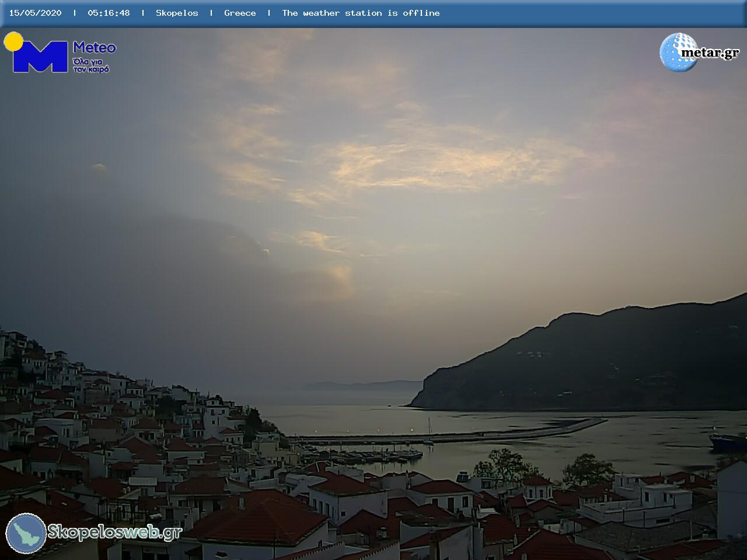Image resolution: width=747 pixels, height=560 pixels.
Task: Click the Skopelos location label
Action: tap(177, 13)
